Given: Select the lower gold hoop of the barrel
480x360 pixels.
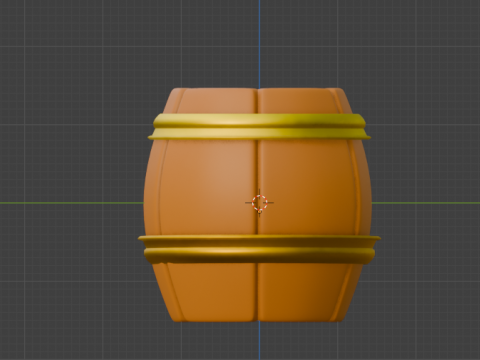Looking at the screenshot, I should pyautogui.click(x=259, y=249).
